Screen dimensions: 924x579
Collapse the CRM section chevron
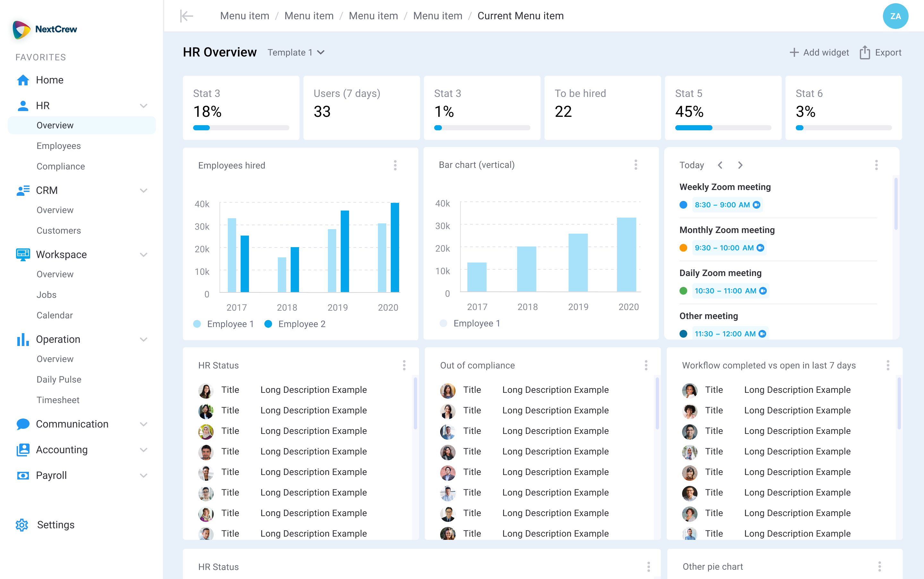[x=143, y=190]
